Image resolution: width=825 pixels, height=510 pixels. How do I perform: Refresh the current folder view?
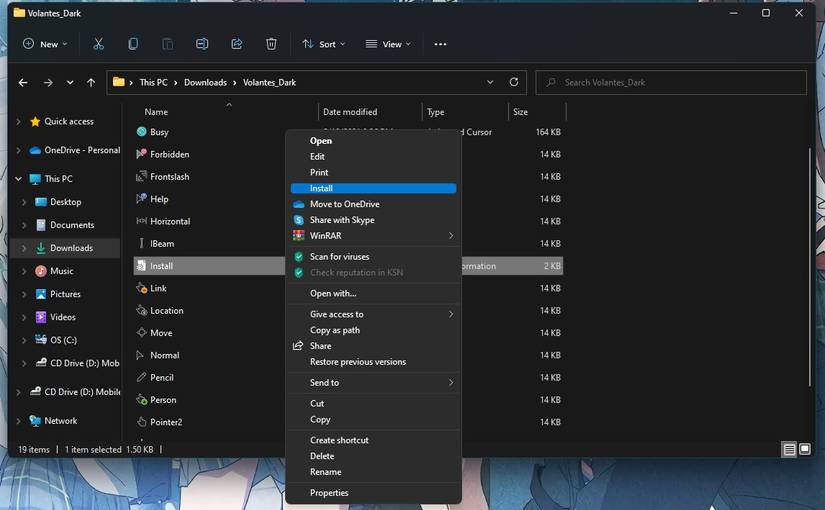click(x=514, y=82)
